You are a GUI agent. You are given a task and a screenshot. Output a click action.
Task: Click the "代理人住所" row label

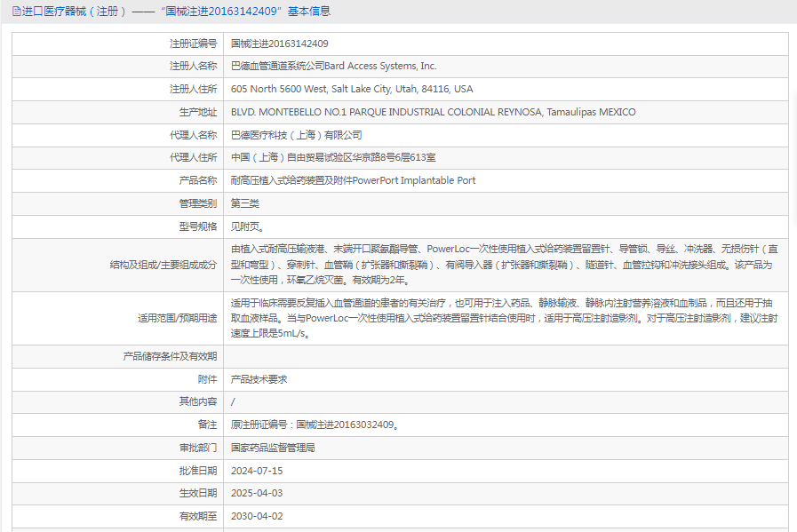(193, 157)
